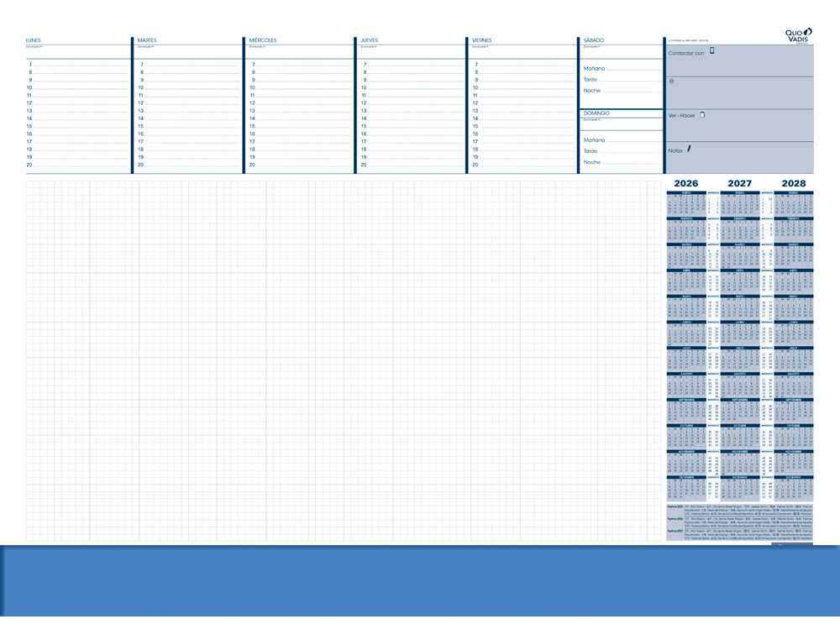Click the 7 o'clock line under JUEVES
The image size is (840, 640).
395,63
